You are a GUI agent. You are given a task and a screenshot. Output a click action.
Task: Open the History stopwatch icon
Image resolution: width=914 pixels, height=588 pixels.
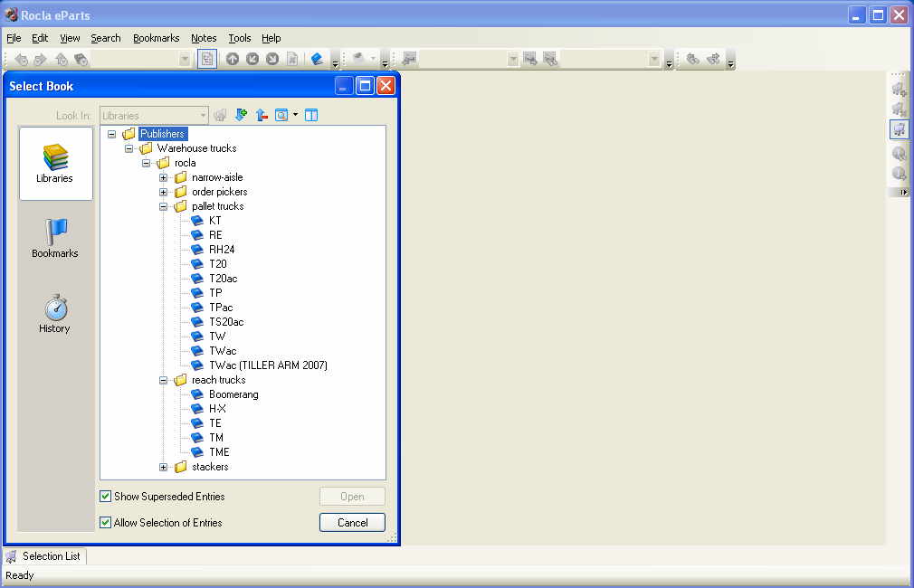point(56,308)
